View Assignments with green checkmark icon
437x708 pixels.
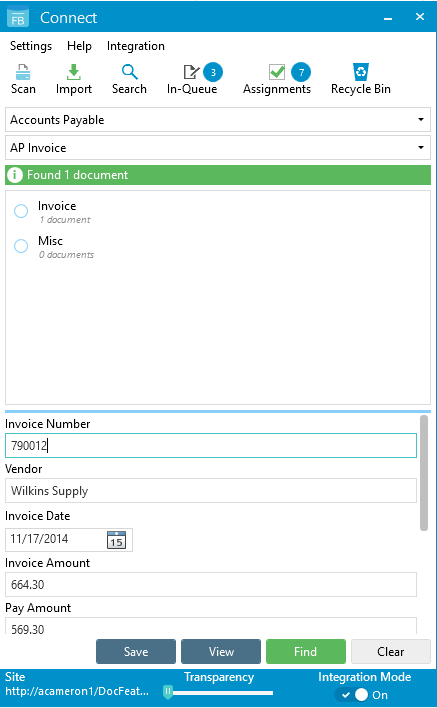pyautogui.click(x=277, y=79)
